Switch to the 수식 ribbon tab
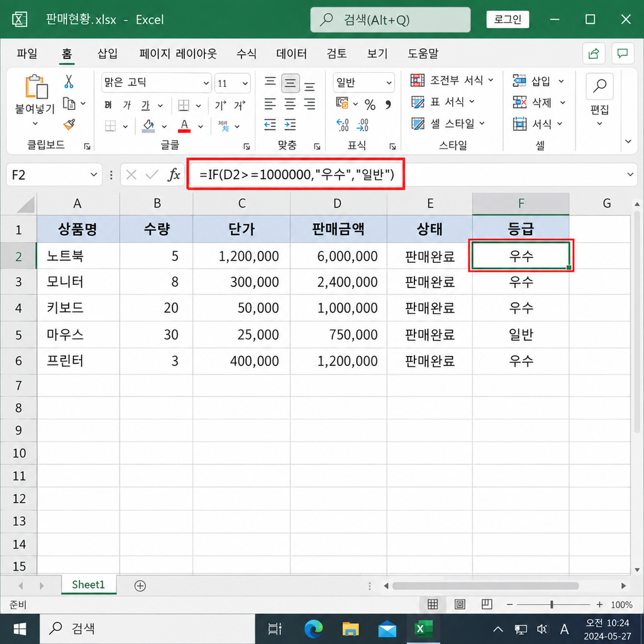Image resolution: width=644 pixels, height=644 pixels. pos(247,53)
